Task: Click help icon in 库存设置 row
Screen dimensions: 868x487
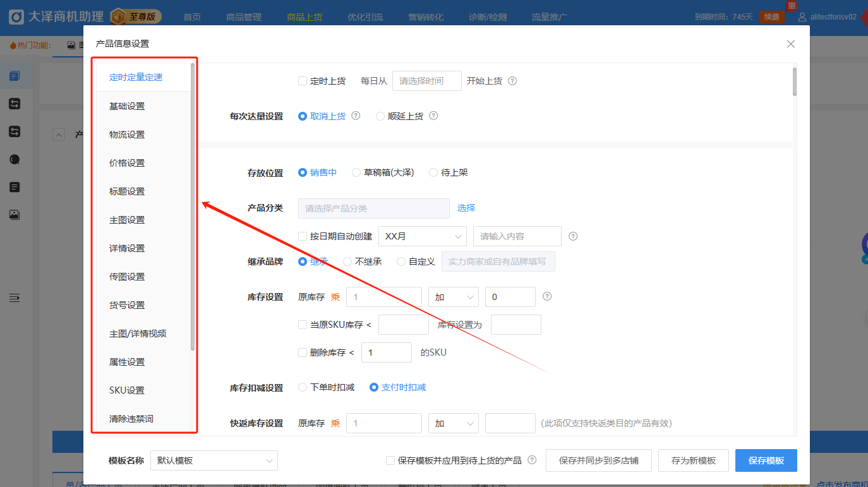Action: tap(547, 296)
